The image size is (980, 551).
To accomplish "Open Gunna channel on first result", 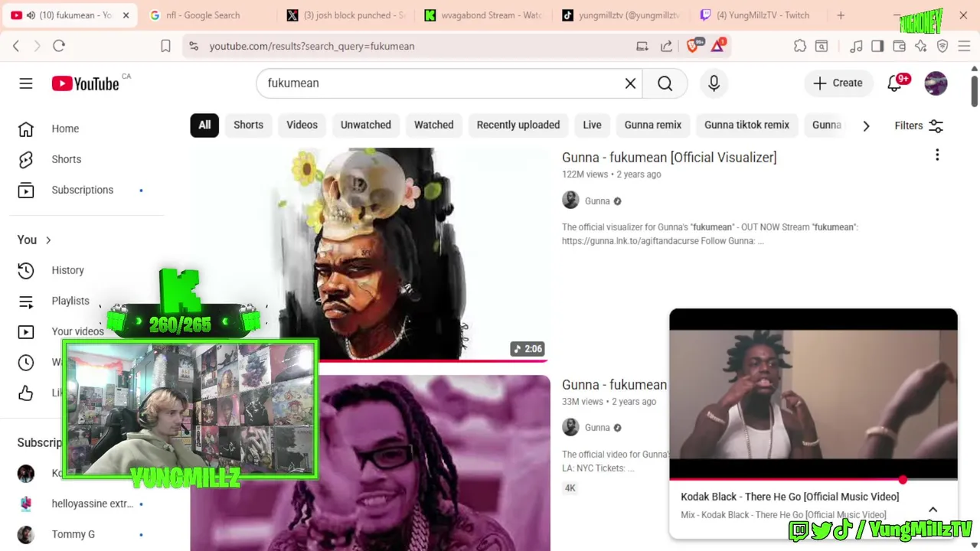I will [x=597, y=201].
